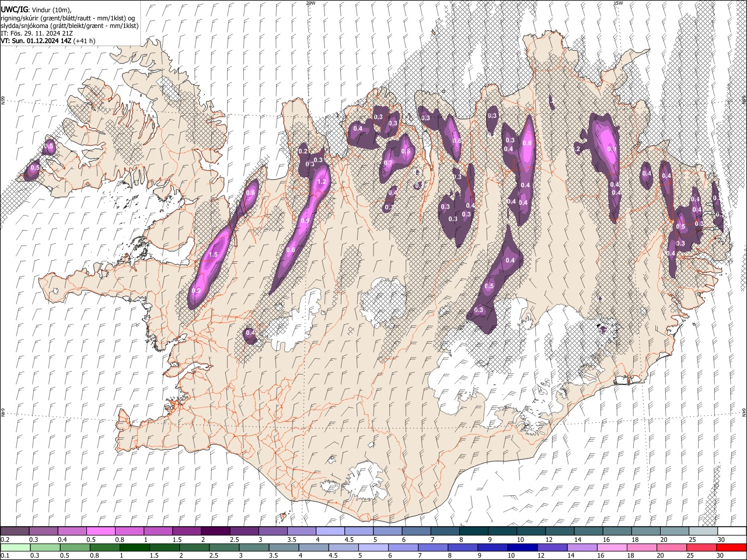Click the 1.5–2 magenta-purple swatch, upper scale
747x560 pixels.
click(x=186, y=531)
